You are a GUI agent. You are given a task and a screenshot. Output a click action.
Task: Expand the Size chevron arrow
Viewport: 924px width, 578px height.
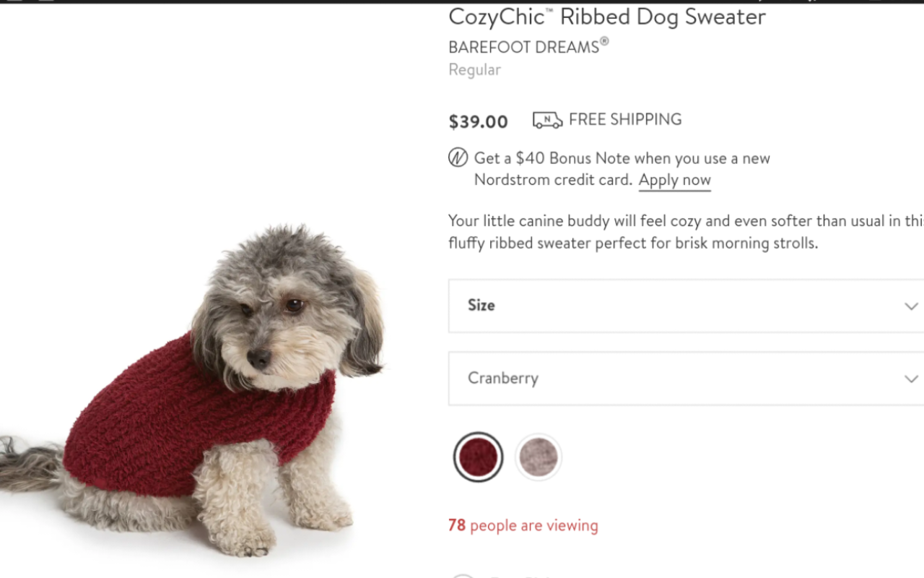(x=911, y=306)
